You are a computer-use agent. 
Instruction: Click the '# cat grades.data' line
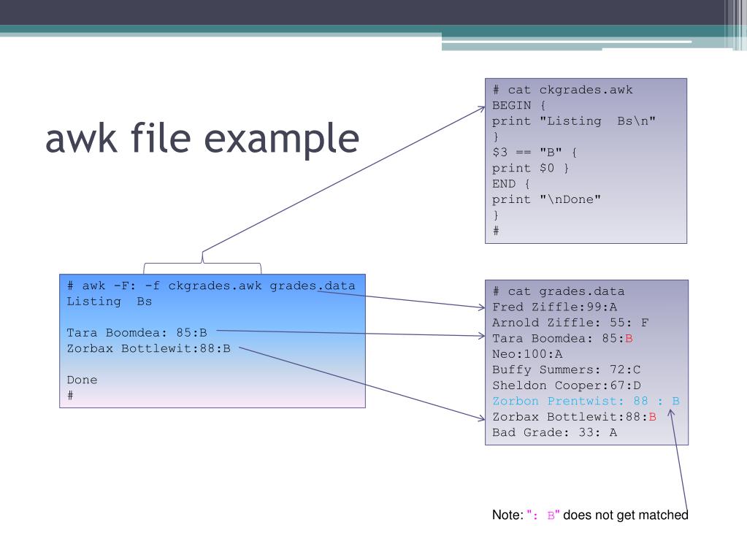(559, 291)
